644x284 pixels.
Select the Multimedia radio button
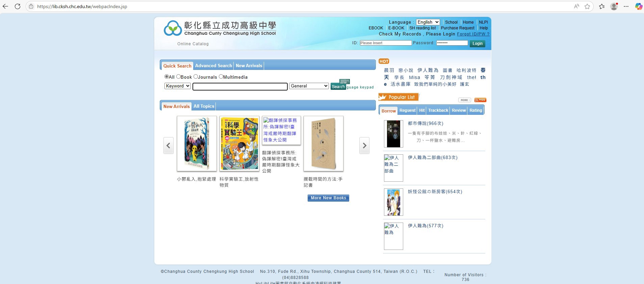tap(221, 77)
